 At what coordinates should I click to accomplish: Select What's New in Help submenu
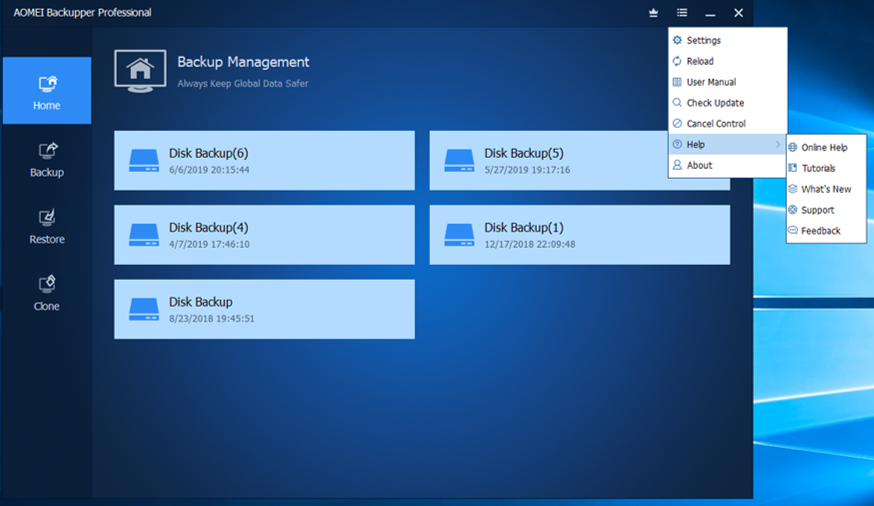tap(826, 189)
